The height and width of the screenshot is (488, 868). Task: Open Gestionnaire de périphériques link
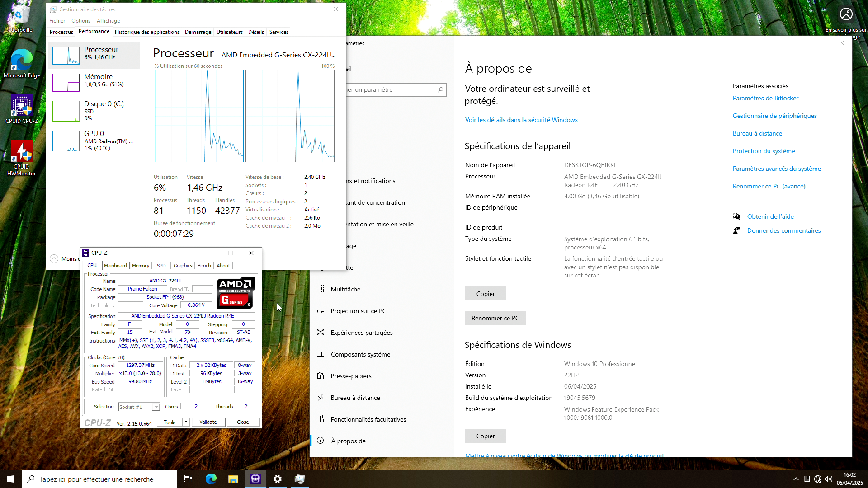[774, 116]
